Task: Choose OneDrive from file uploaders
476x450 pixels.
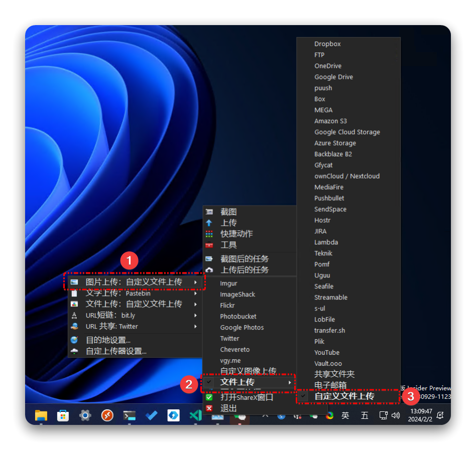Action: tap(328, 66)
